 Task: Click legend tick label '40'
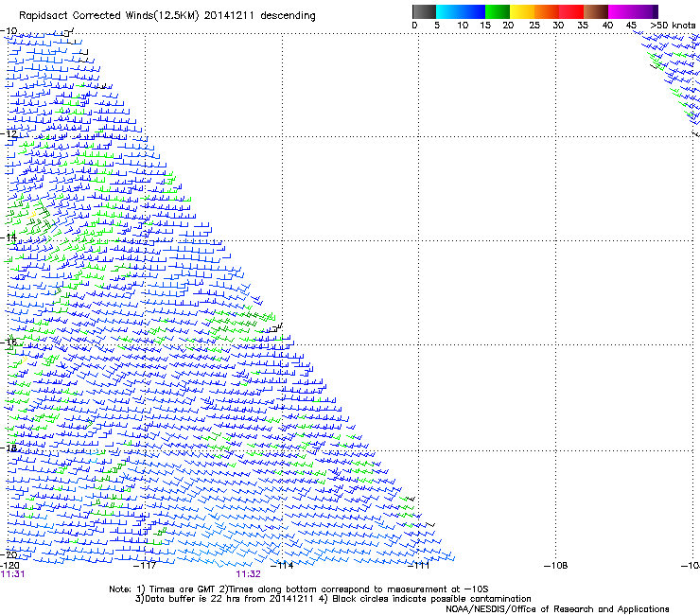pos(607,26)
